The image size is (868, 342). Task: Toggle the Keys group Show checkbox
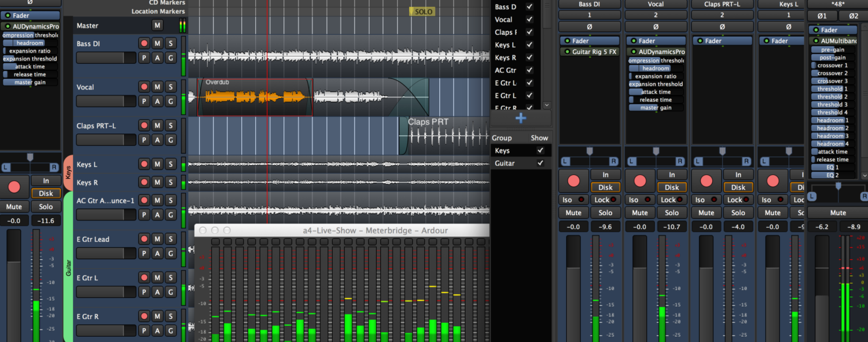tap(540, 151)
